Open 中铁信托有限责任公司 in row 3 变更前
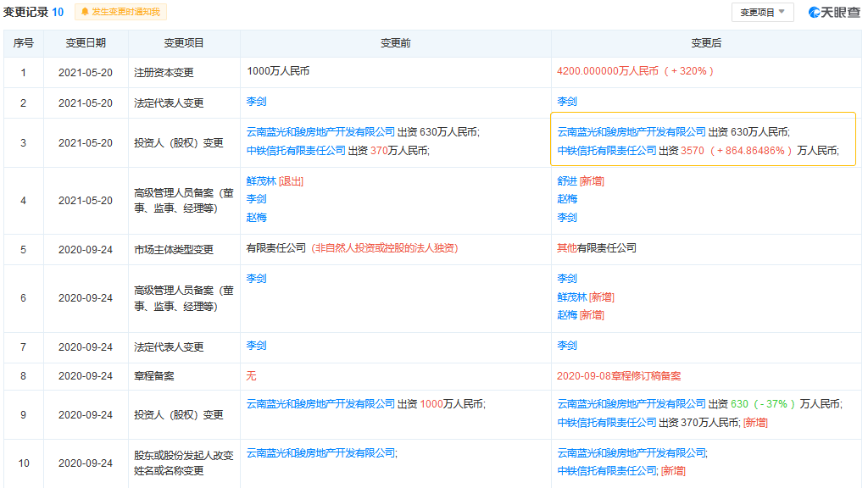 296,151
